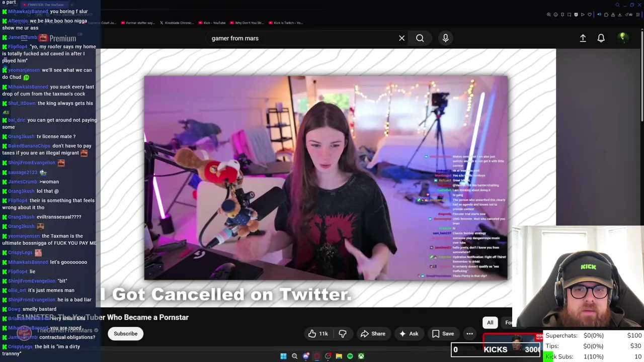The image size is (644, 362).
Task: Click the video player to pause
Action: click(x=326, y=178)
